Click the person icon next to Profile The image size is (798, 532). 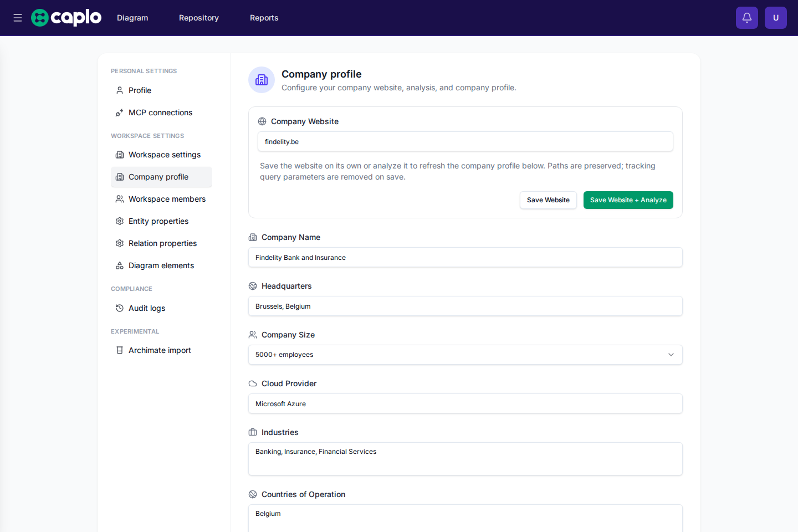point(120,90)
